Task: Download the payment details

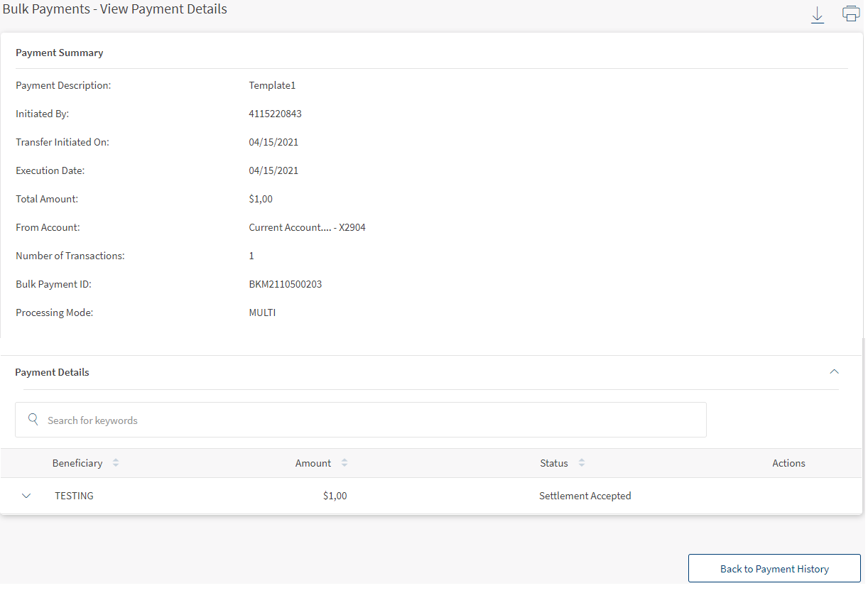Action: 817,14
